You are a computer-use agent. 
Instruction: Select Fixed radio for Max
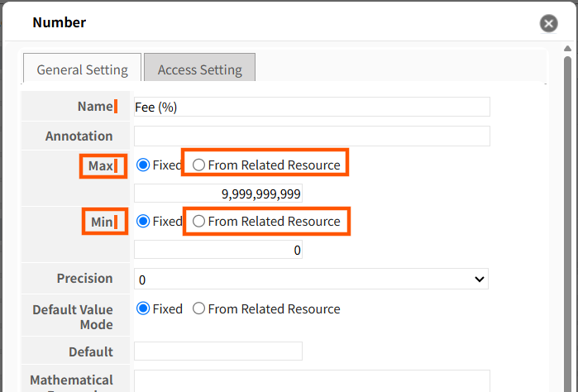pos(143,165)
